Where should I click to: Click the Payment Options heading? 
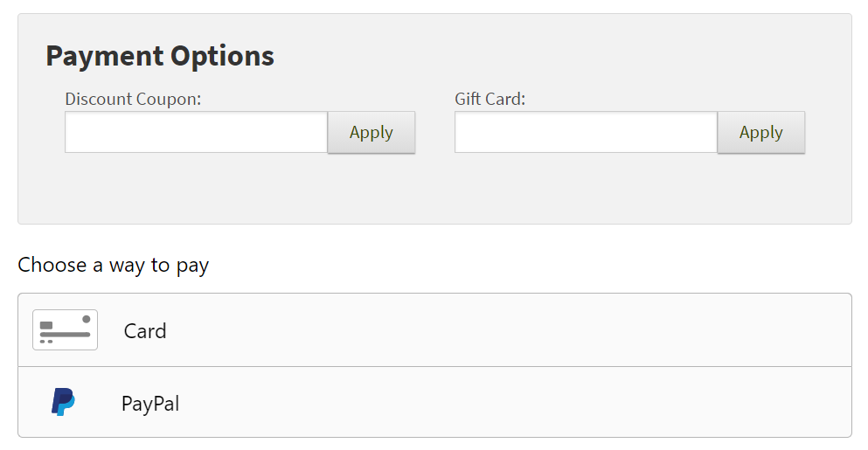tap(160, 56)
